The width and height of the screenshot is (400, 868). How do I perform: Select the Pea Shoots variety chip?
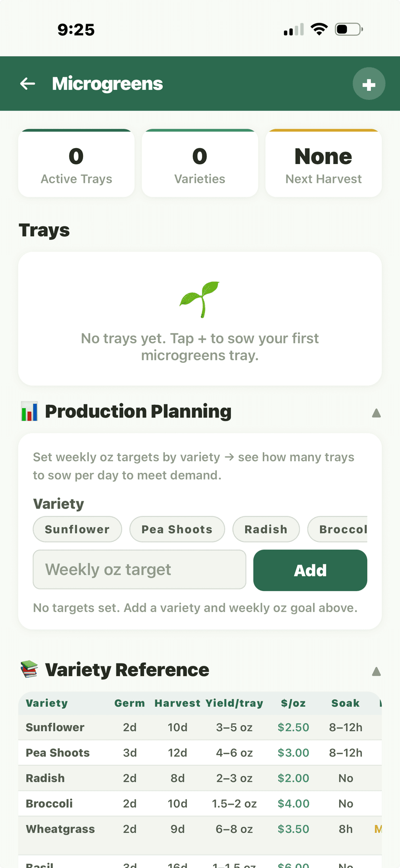point(177,529)
